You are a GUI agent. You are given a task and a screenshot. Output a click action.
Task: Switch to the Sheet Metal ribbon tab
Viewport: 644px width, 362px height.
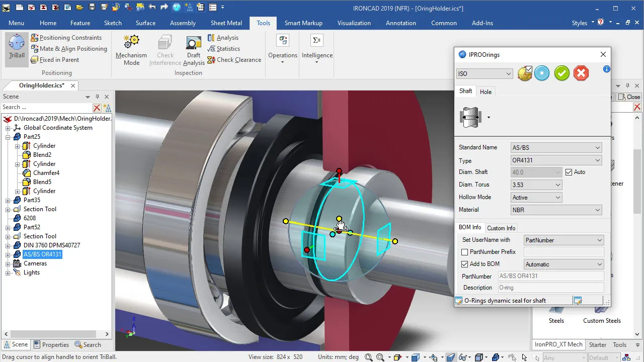(226, 23)
